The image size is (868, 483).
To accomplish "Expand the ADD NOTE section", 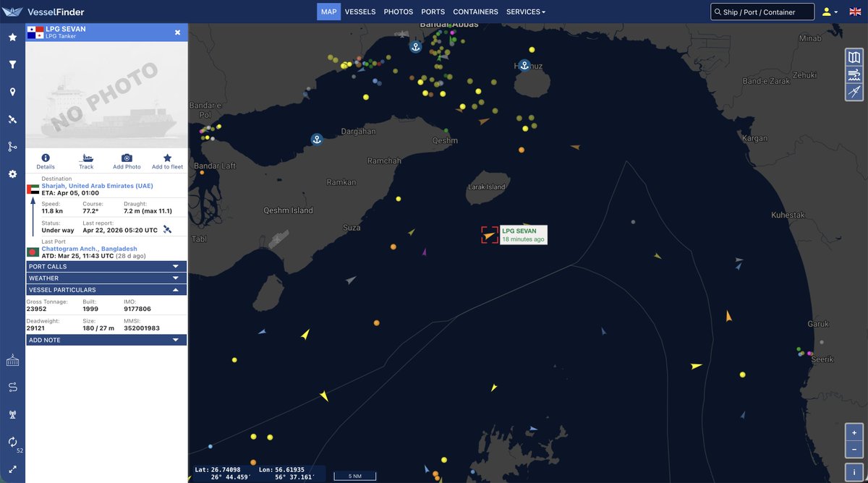I will pyautogui.click(x=106, y=340).
